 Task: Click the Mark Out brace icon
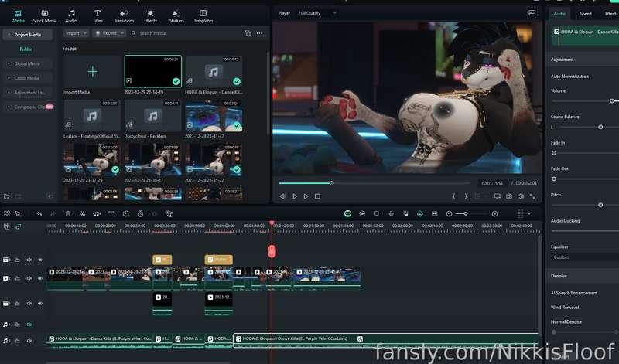466,196
